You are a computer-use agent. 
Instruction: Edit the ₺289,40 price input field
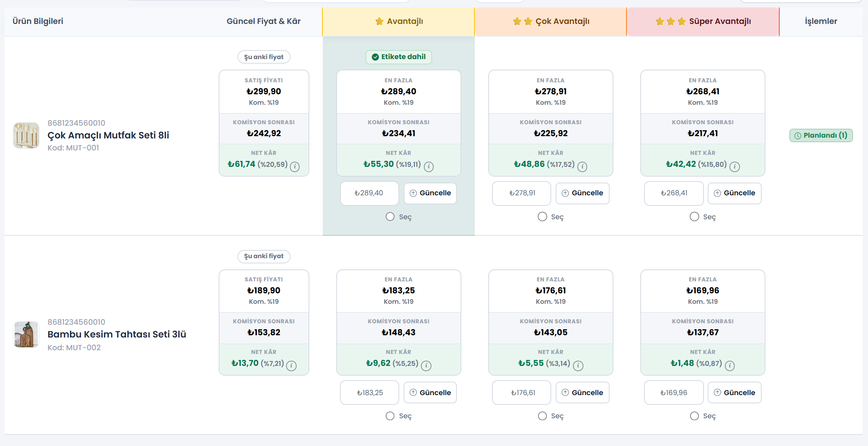369,193
